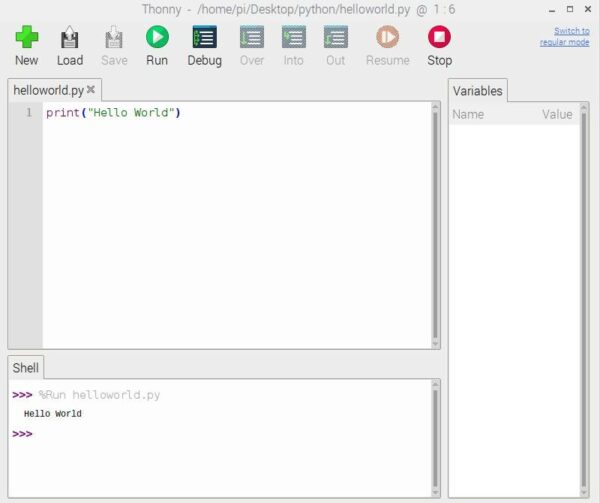Click the New file green plus icon

(x=27, y=38)
